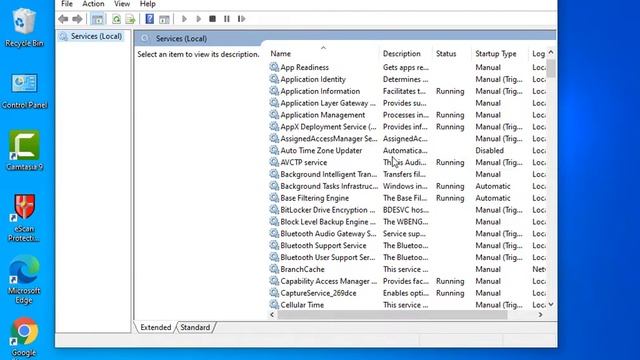
Task: Click Automatic startup type of Base Filtering Engine
Action: coord(493,198)
